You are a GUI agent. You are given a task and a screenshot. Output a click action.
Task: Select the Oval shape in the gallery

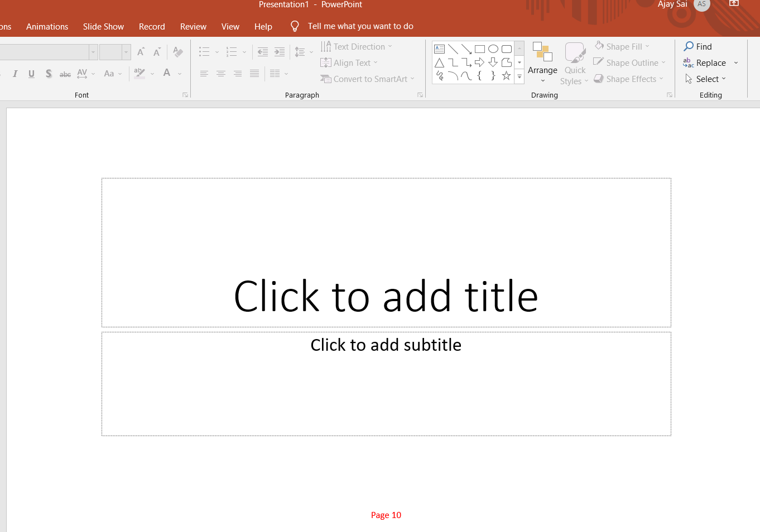pyautogui.click(x=493, y=49)
